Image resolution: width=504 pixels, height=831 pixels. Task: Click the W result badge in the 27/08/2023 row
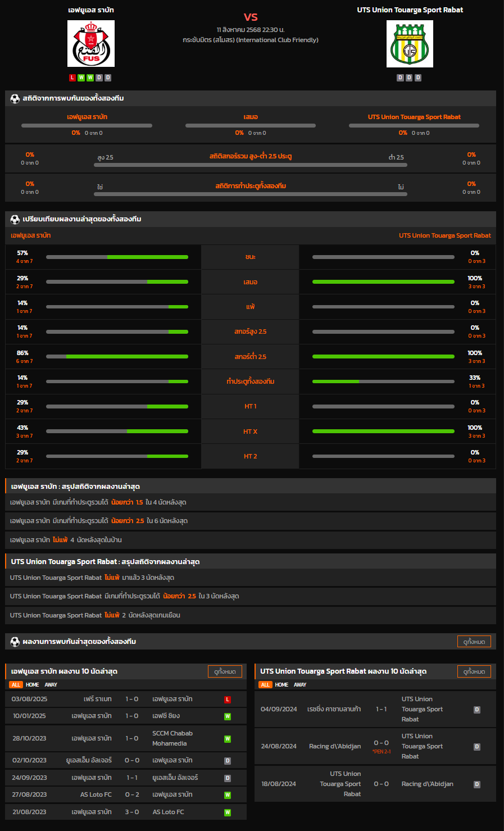click(228, 795)
